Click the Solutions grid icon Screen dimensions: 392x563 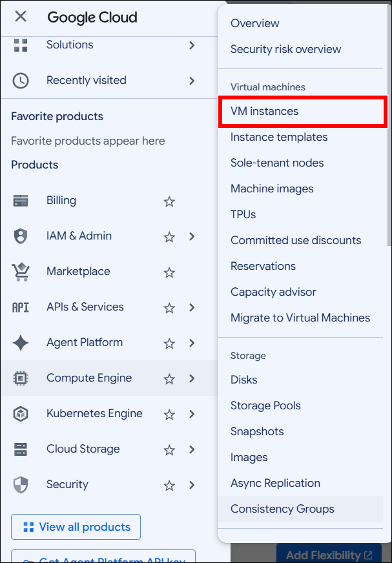click(x=21, y=45)
